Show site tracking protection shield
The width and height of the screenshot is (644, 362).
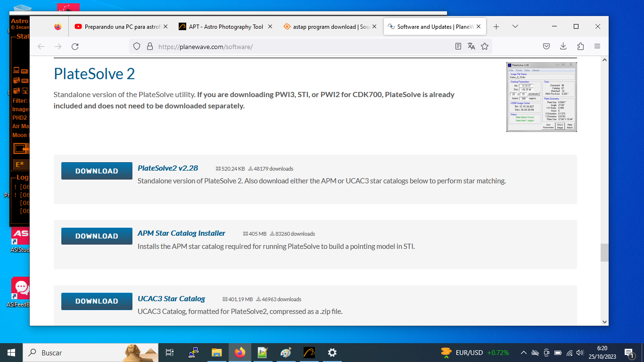(x=137, y=46)
